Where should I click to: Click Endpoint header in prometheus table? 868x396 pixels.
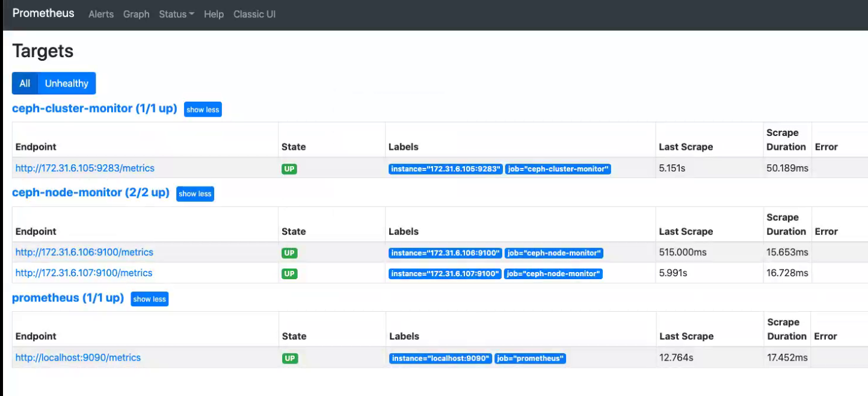(x=36, y=336)
